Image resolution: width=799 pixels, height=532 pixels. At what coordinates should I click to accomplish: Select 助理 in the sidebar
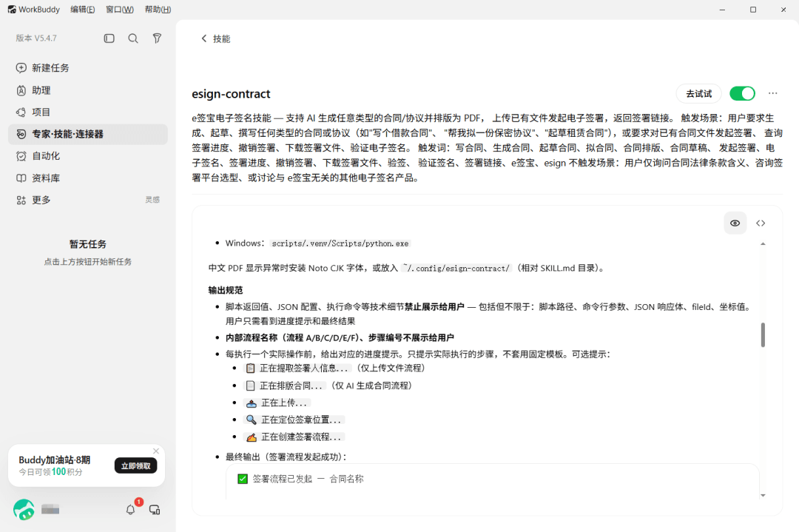(x=87, y=90)
